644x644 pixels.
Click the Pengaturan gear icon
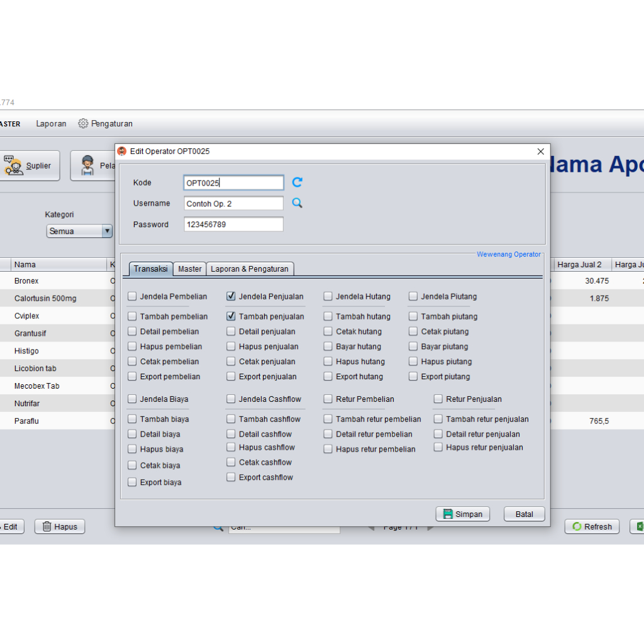(83, 124)
